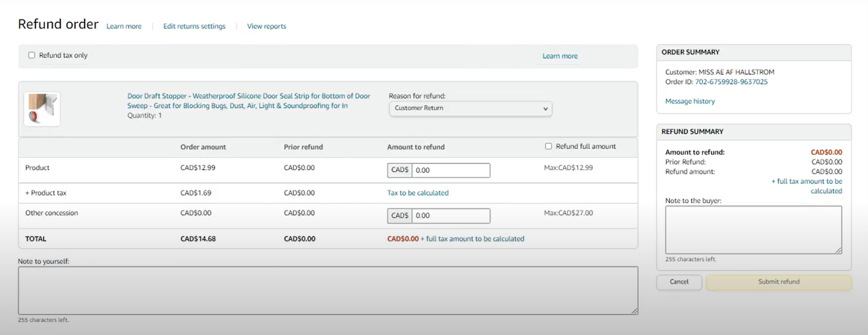View the Message history link

[690, 102]
